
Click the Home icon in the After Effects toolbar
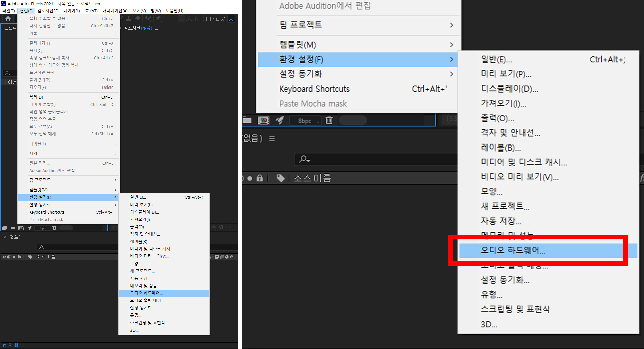pyautogui.click(x=8, y=19)
